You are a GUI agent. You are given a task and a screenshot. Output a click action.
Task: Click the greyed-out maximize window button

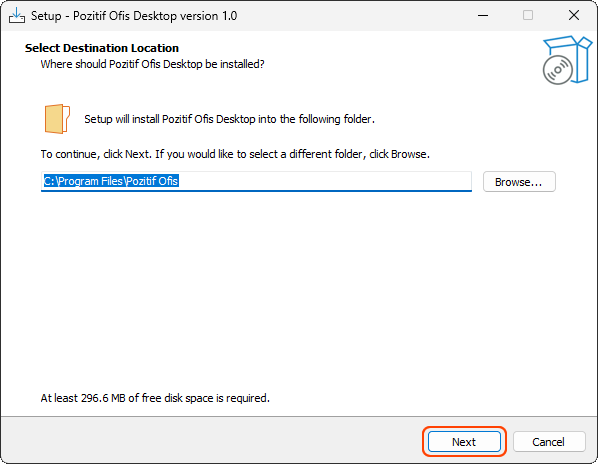[x=528, y=16]
